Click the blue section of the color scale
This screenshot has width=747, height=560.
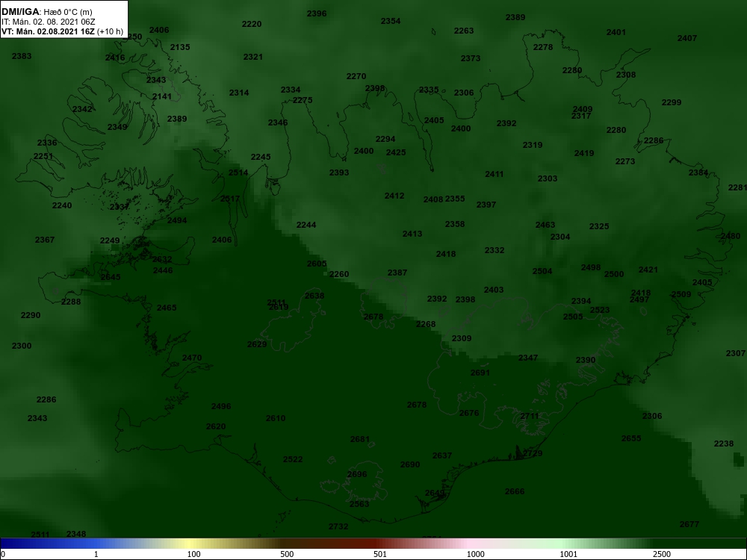click(x=48, y=544)
